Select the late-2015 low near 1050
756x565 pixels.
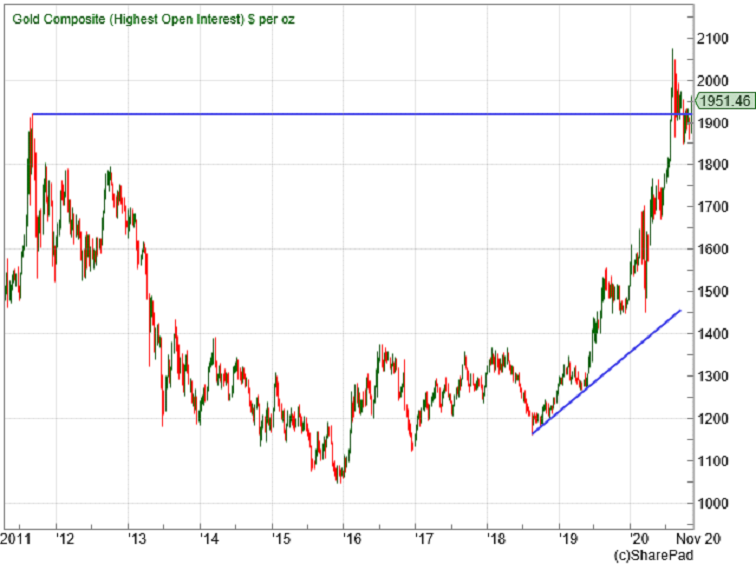click(340, 478)
